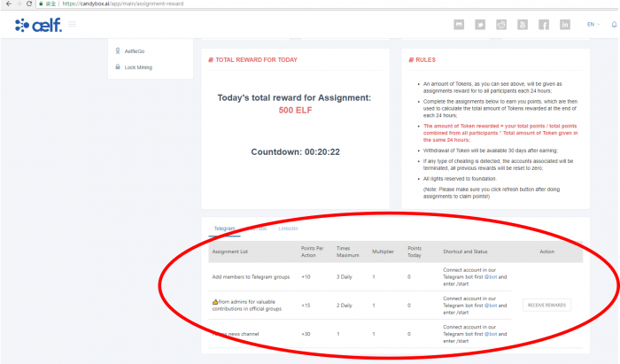Open AelfeGo in the sidebar
620x364 pixels.
click(x=135, y=51)
